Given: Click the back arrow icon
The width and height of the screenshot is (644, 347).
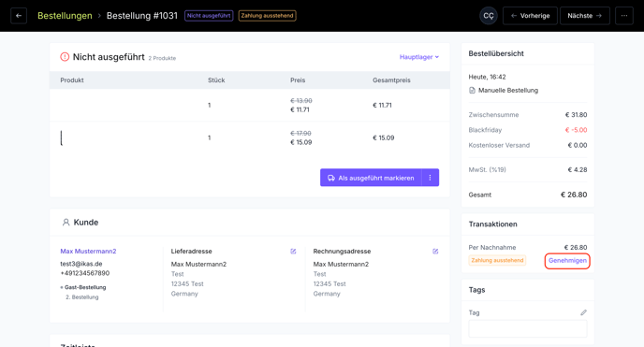Looking at the screenshot, I should (x=19, y=16).
